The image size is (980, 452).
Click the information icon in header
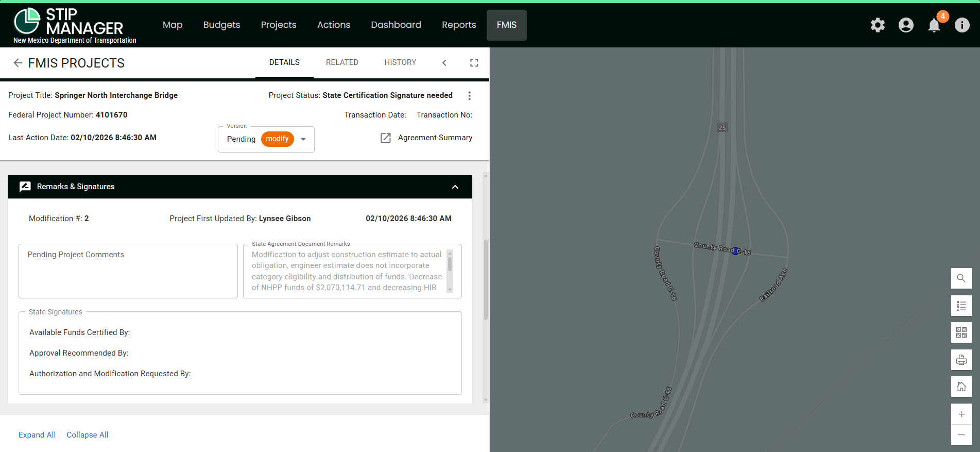click(x=962, y=25)
